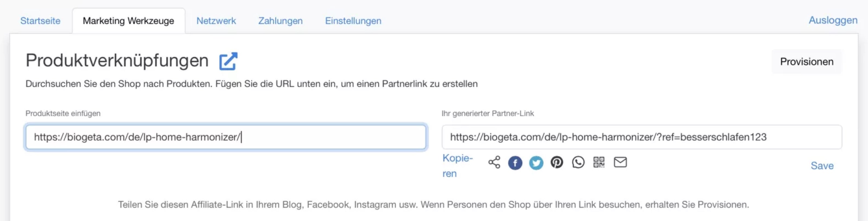This screenshot has height=221, width=868.
Task: Switch to the Zahlungen tab
Action: [x=280, y=21]
